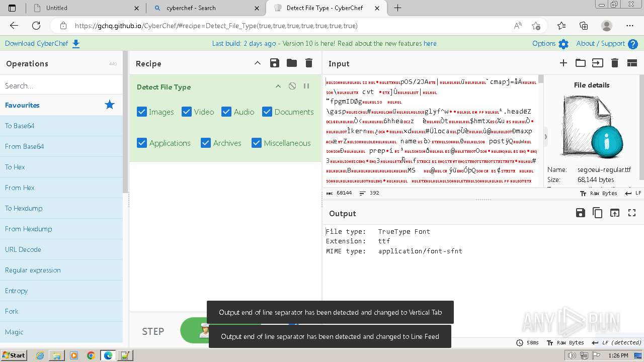Open the browser Settings and more menu
The height and width of the screenshot is (362, 644).
630,26
